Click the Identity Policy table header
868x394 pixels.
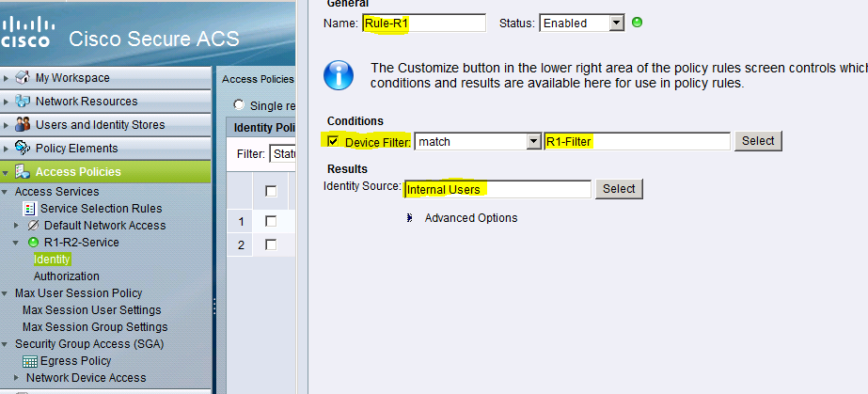pyautogui.click(x=261, y=128)
